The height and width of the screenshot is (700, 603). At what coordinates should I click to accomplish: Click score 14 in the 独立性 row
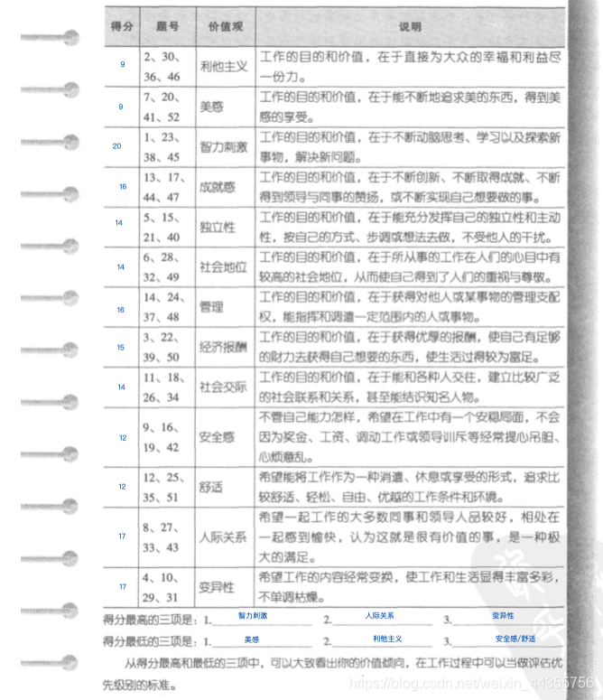tap(118, 223)
